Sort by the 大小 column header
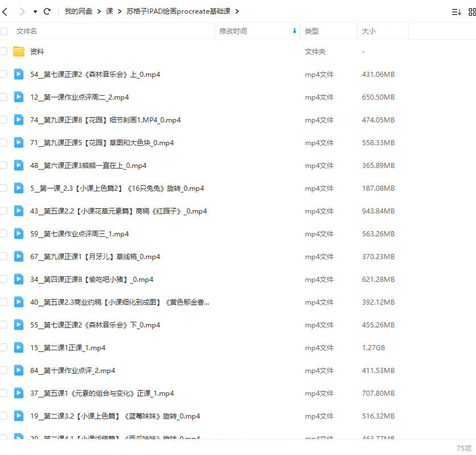Screen dimensions: 476x455 pos(369,31)
